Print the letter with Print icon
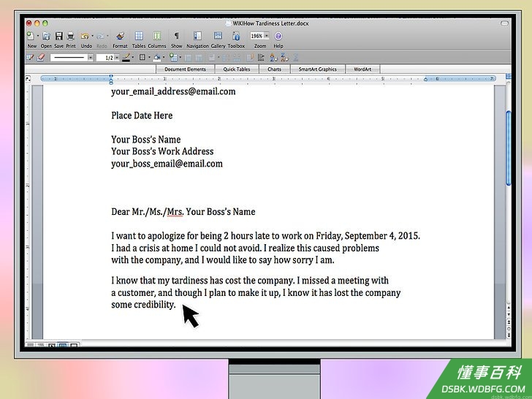Viewport: 532px width, 399px height. [x=71, y=36]
